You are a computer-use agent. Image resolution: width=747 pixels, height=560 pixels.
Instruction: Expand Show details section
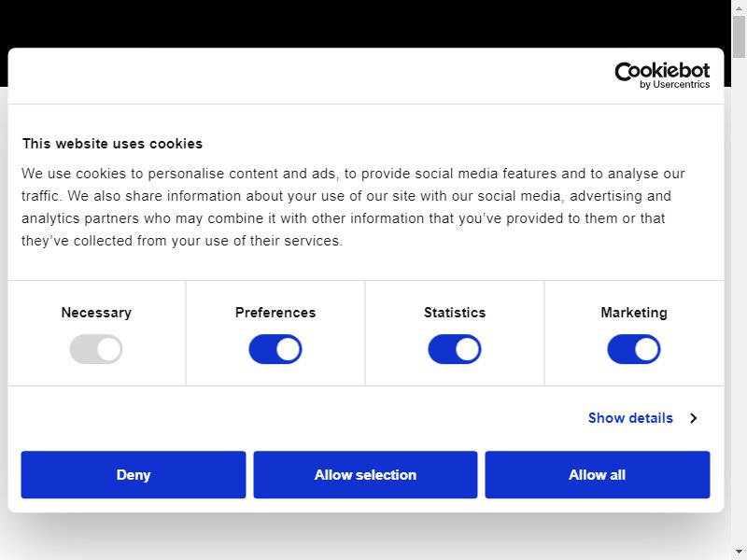[x=631, y=418]
